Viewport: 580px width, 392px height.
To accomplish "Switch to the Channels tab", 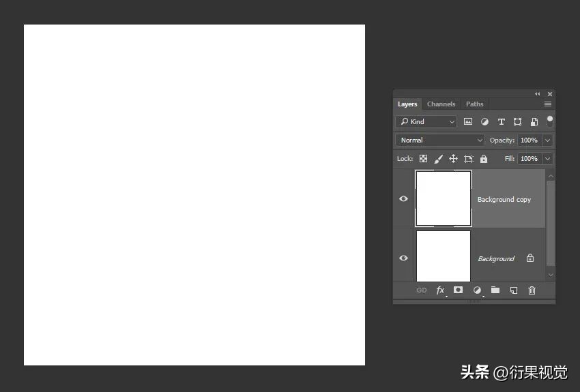I will [441, 104].
